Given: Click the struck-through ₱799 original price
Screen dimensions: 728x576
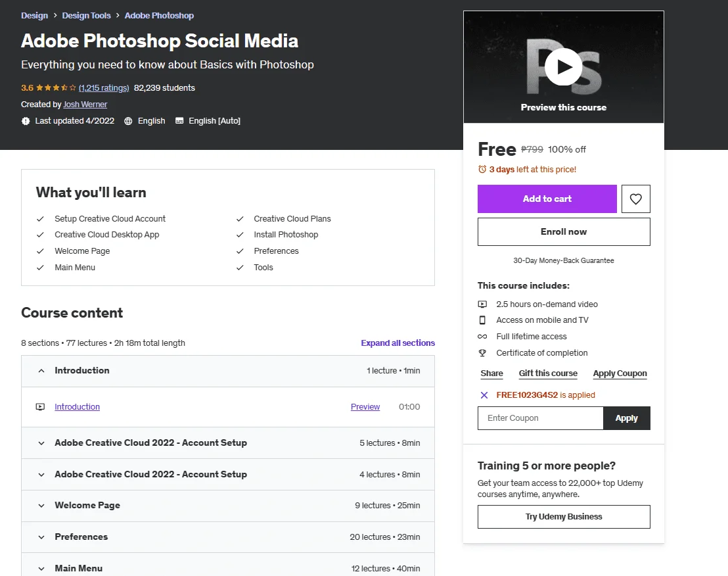Looking at the screenshot, I should 532,149.
